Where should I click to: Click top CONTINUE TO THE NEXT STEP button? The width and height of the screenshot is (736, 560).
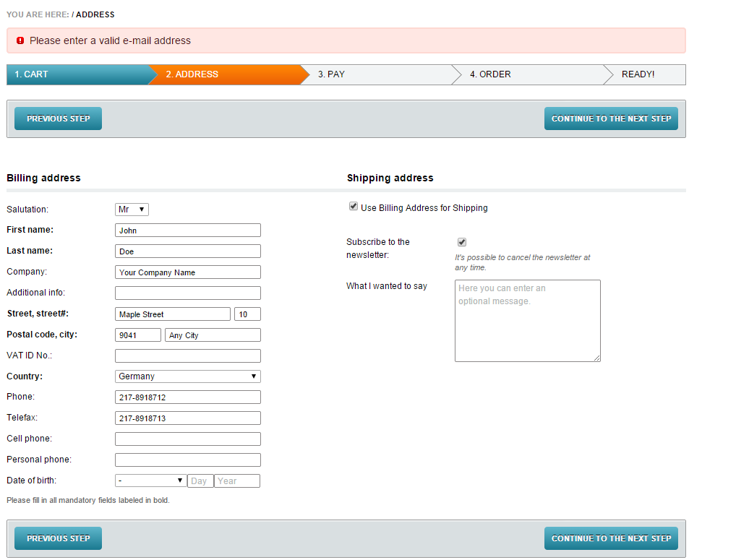[x=611, y=119]
